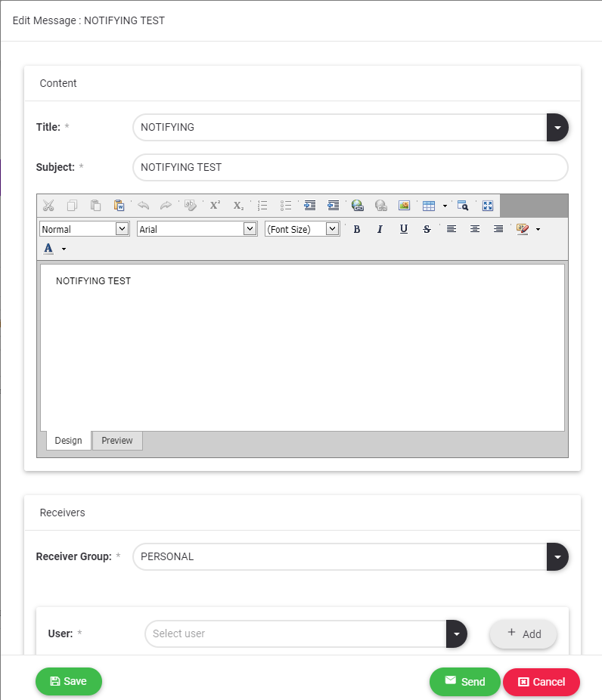Click the green Send button
The width and height of the screenshot is (602, 700).
tap(464, 682)
